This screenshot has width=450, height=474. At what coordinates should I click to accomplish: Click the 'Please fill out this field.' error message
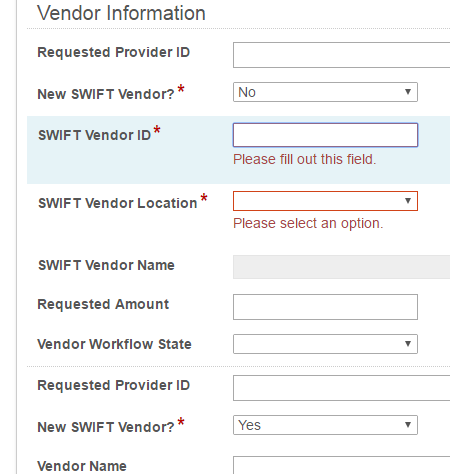point(305,159)
